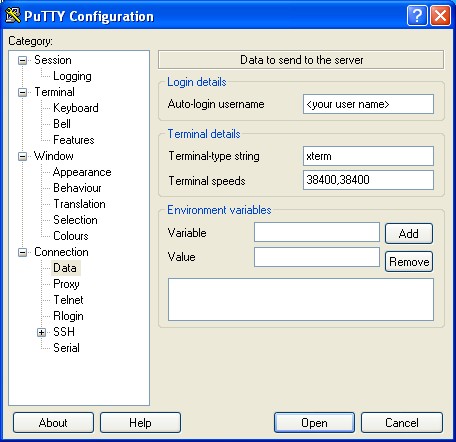Open the Behaviour category

77,188
